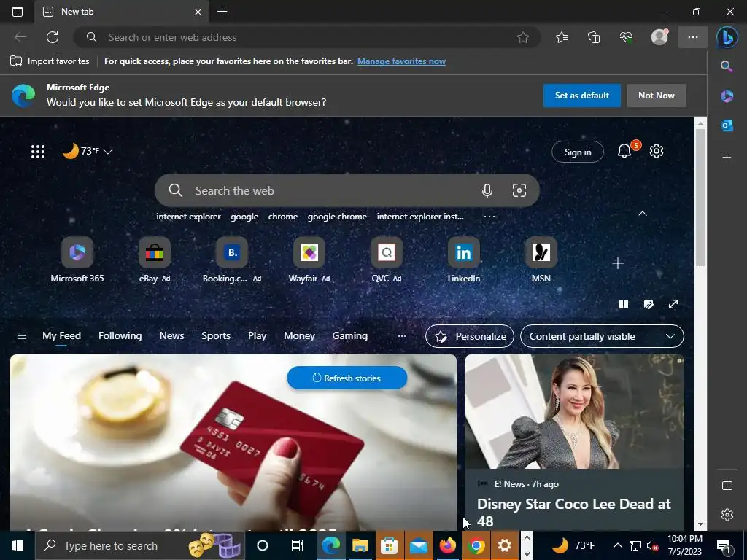
Task: Click the Personalize button
Action: (469, 336)
